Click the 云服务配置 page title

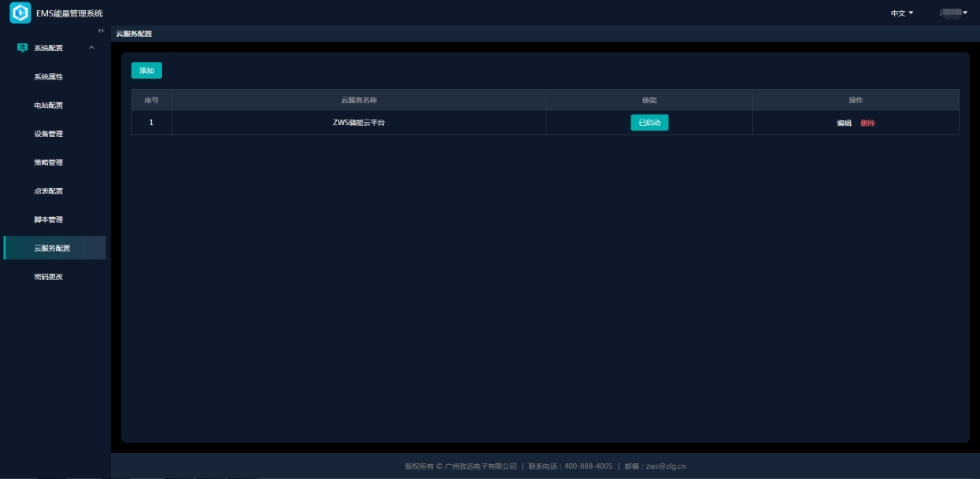[x=134, y=34]
